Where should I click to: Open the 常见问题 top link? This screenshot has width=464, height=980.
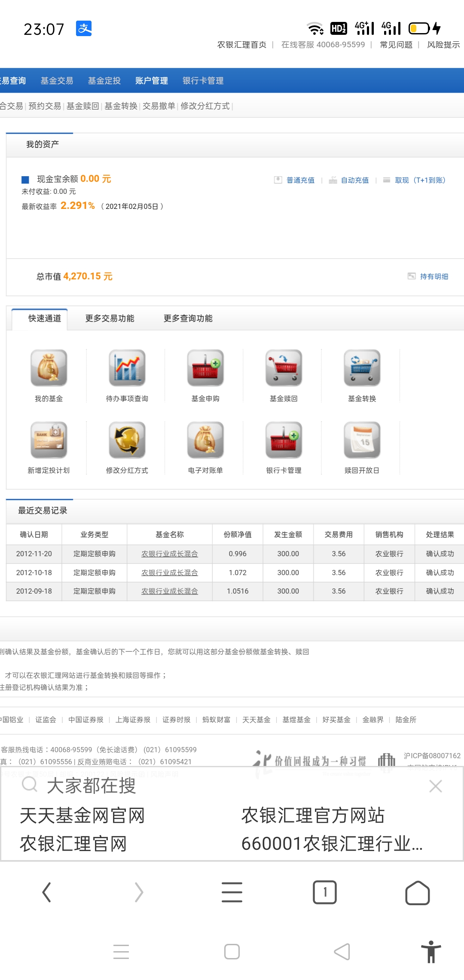tap(396, 45)
